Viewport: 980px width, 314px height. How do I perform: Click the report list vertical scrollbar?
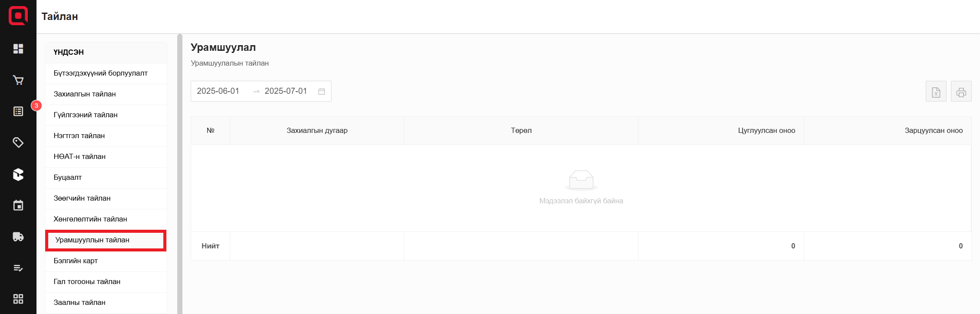(x=180, y=174)
